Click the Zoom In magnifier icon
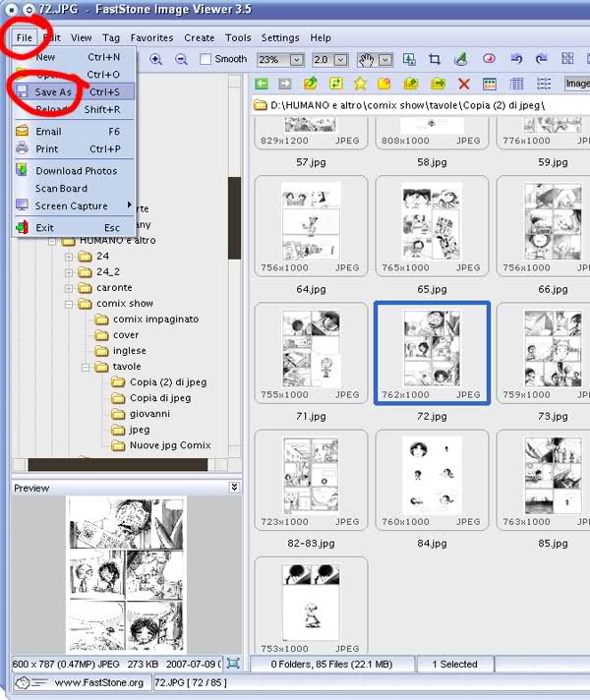The image size is (590, 700). click(155, 59)
